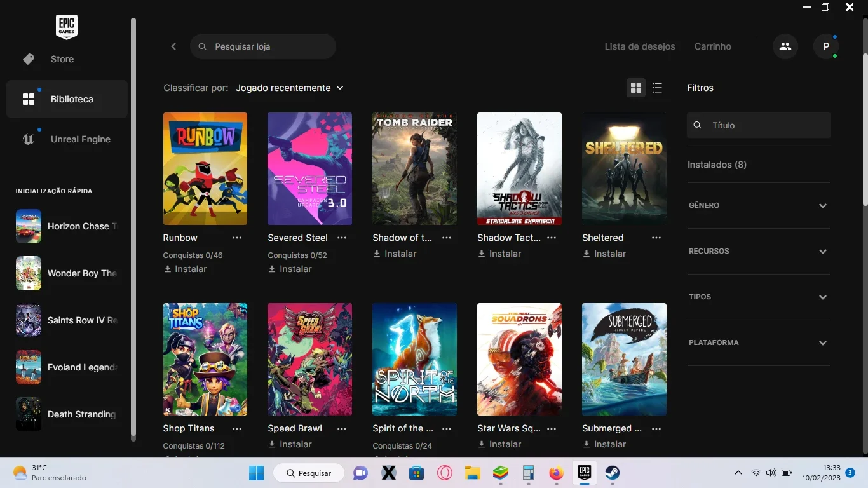Expand the Recursos filter

coord(759,251)
